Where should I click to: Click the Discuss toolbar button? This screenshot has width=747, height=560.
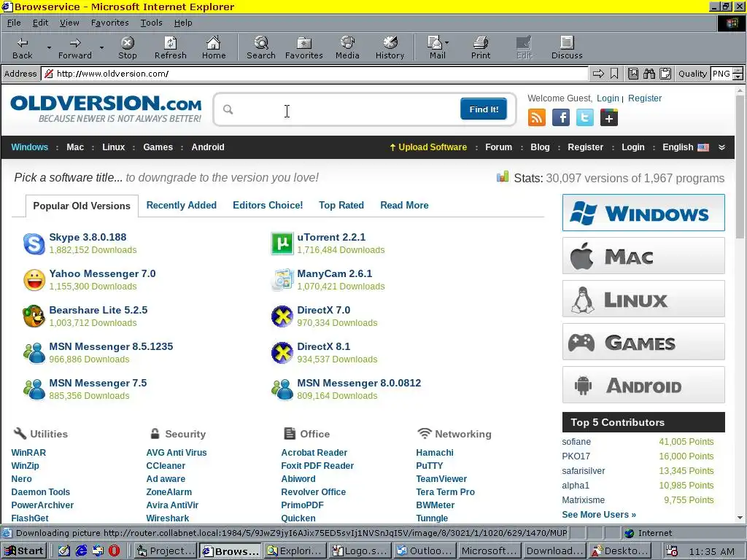(x=567, y=47)
